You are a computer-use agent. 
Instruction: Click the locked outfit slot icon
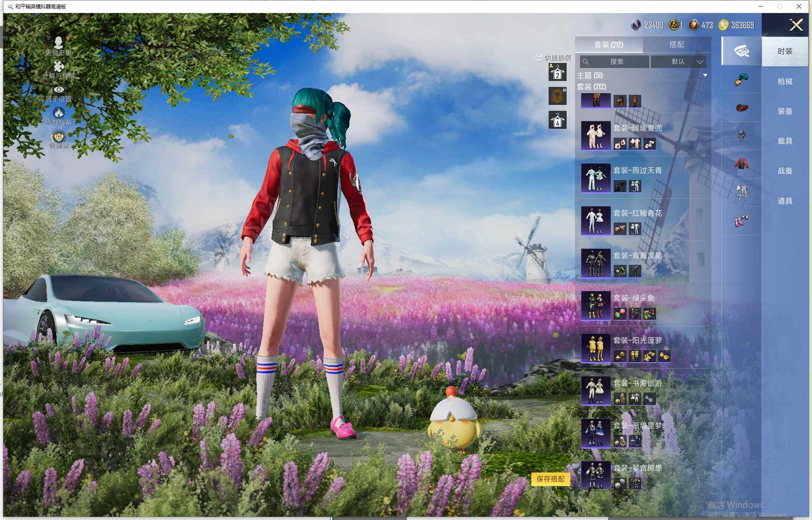click(x=557, y=97)
